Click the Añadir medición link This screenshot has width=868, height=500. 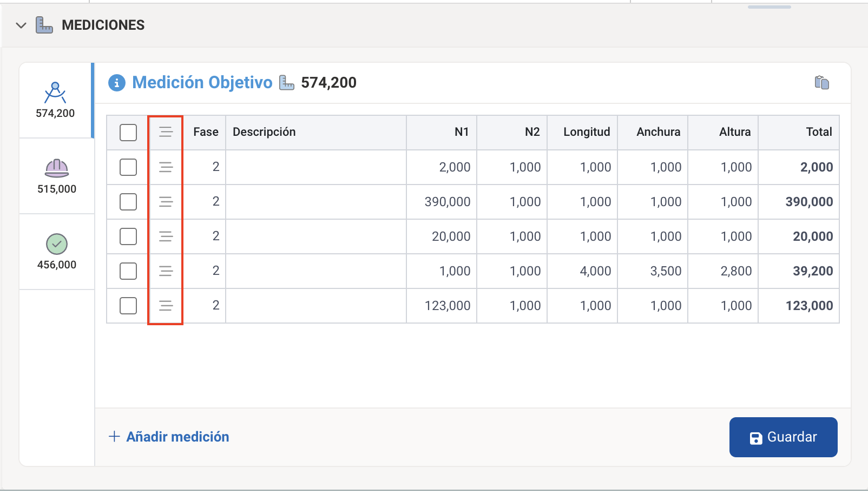tap(169, 437)
